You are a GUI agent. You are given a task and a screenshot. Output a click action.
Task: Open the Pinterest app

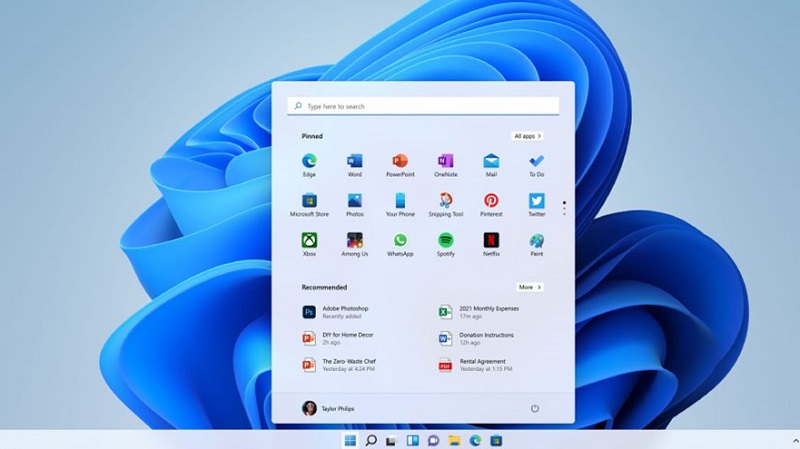pos(491,205)
